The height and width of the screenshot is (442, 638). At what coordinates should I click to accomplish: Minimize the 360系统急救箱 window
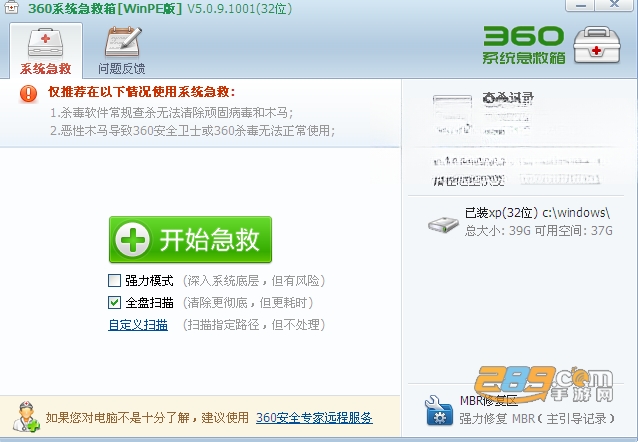581,5
